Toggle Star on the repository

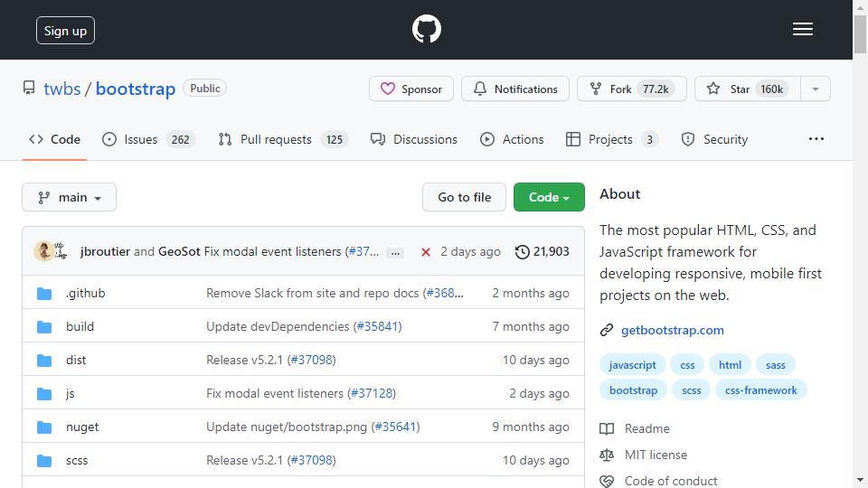(748, 89)
